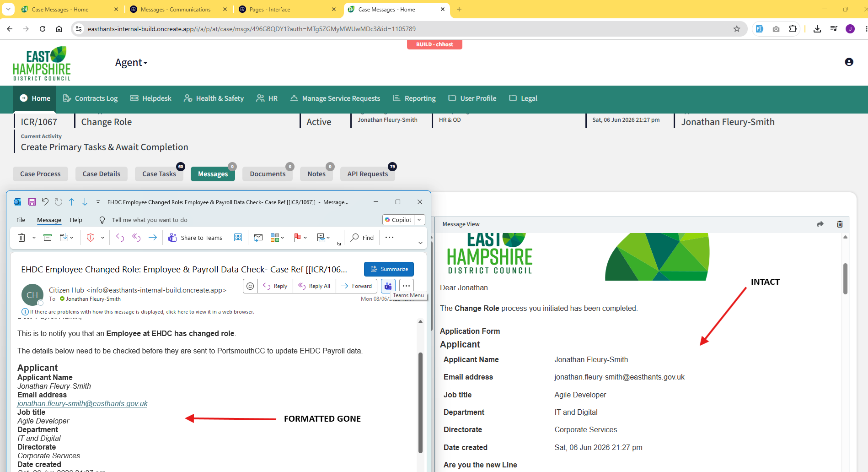This screenshot has height=472, width=868.
Task: Open the API Requests tab
Action: coord(368,174)
